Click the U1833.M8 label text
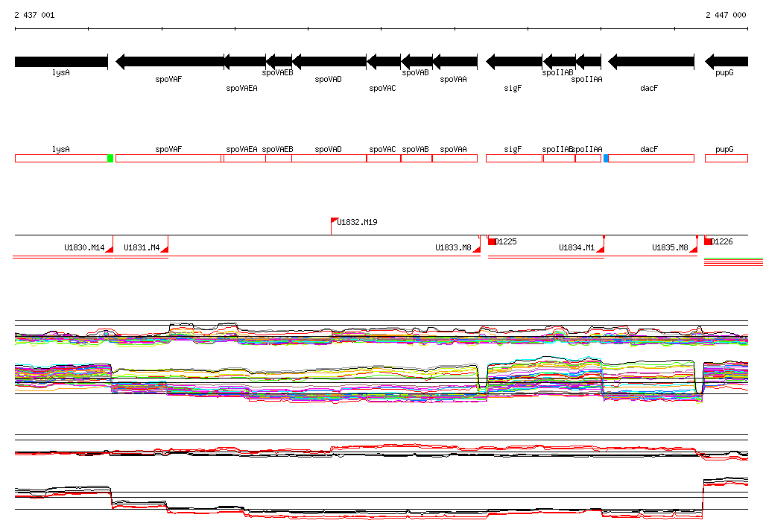This screenshot has height=532, width=763. coord(454,247)
